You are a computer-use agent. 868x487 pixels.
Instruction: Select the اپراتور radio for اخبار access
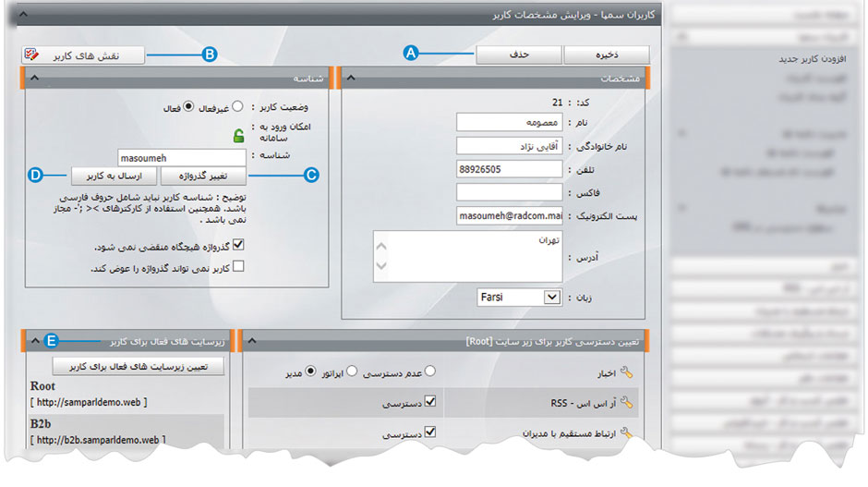[x=351, y=371]
